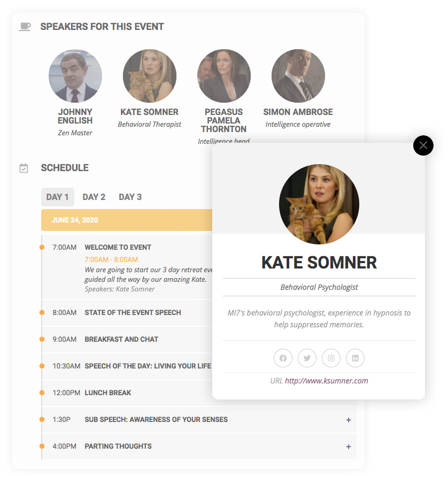Open Kate Somner's LinkedIn icon
This screenshot has height=484, width=448.
(355, 358)
